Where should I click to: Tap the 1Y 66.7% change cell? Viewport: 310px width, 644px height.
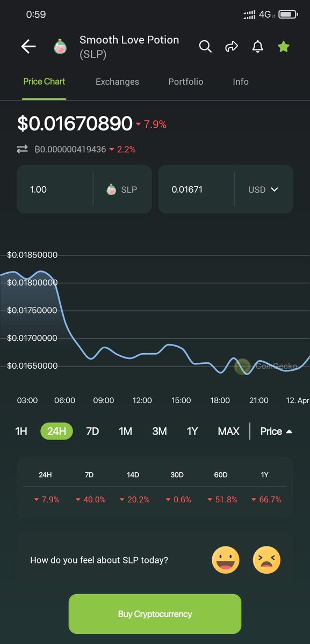[x=266, y=500]
